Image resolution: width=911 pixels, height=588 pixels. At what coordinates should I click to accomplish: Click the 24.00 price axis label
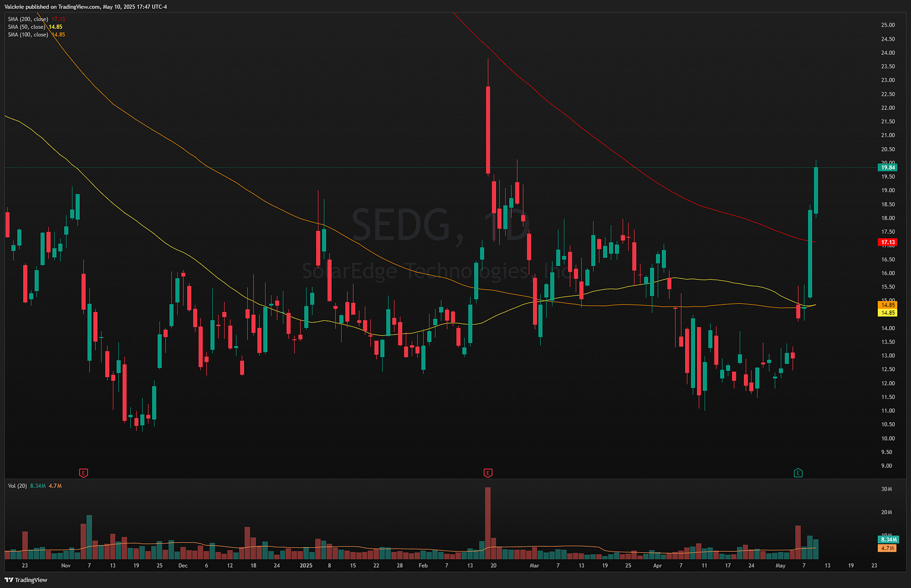[888, 53]
